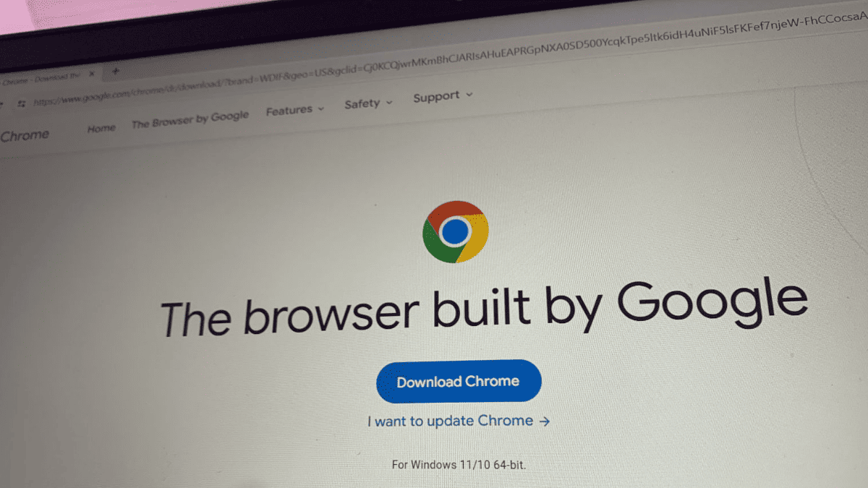This screenshot has width=868, height=488.
Task: Click the arrow after I want to update Chrome
Action: 544,421
